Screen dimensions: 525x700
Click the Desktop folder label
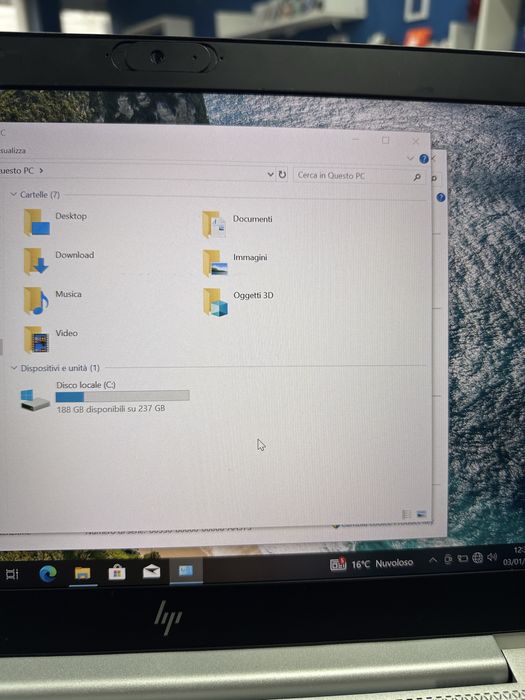click(x=71, y=216)
